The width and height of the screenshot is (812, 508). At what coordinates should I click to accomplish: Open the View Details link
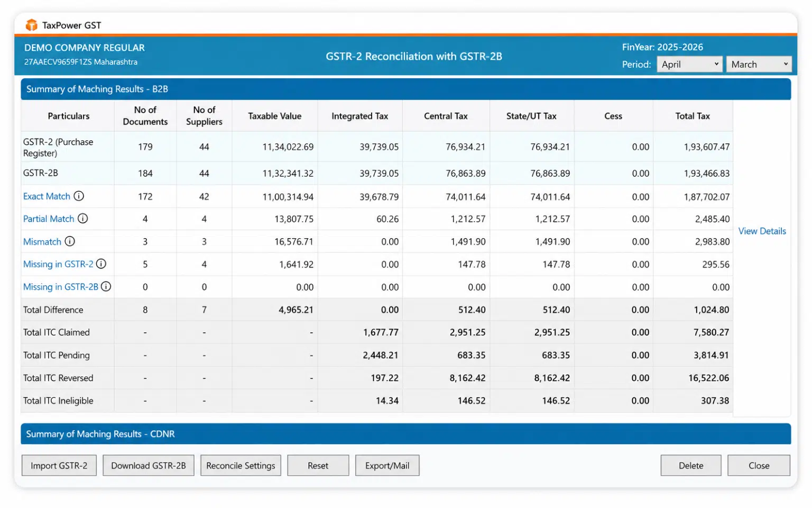pos(762,231)
